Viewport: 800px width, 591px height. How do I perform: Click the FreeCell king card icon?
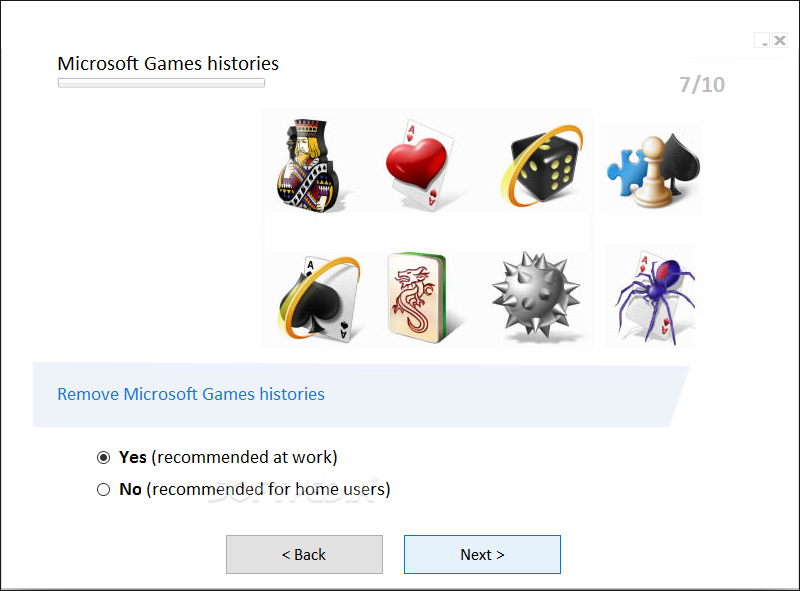click(308, 165)
